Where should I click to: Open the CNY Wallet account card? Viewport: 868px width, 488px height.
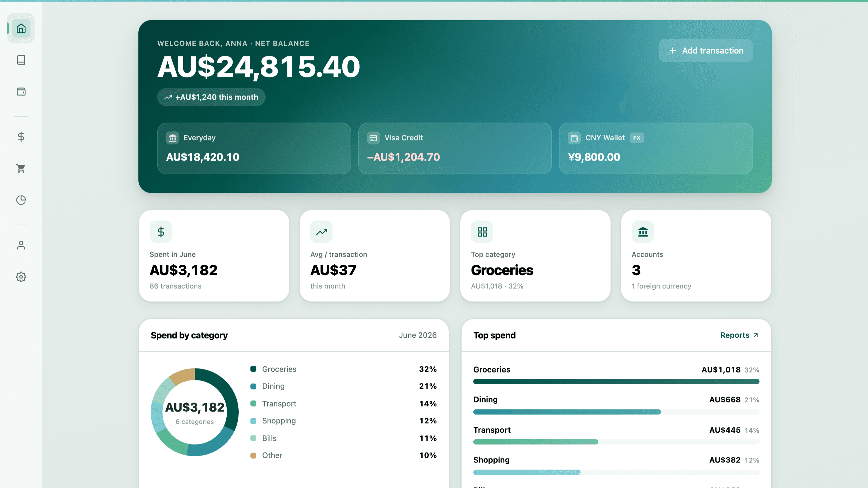pos(656,149)
